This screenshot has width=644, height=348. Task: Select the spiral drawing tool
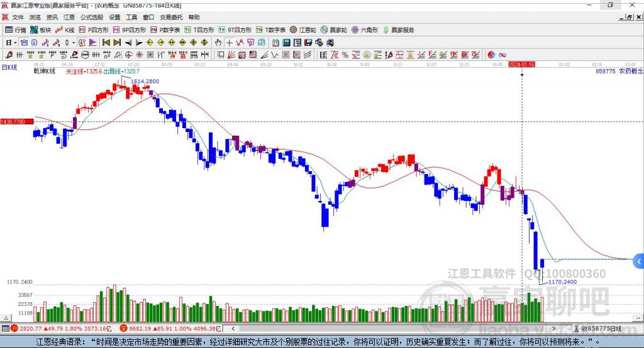64,55
